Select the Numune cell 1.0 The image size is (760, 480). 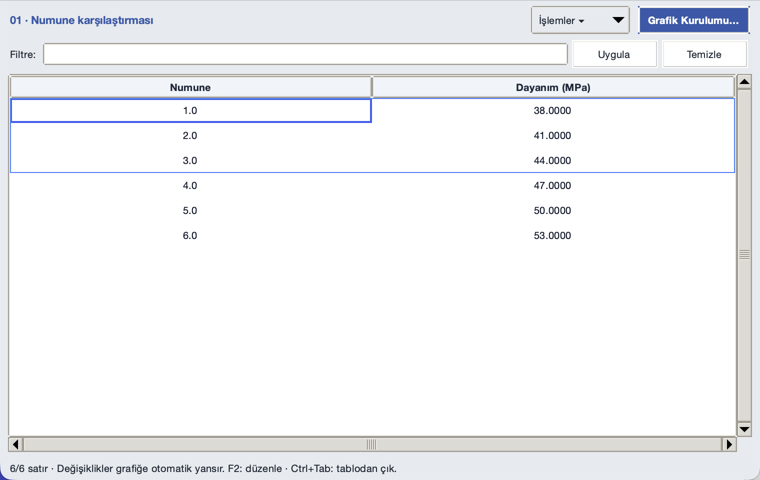[x=190, y=111]
